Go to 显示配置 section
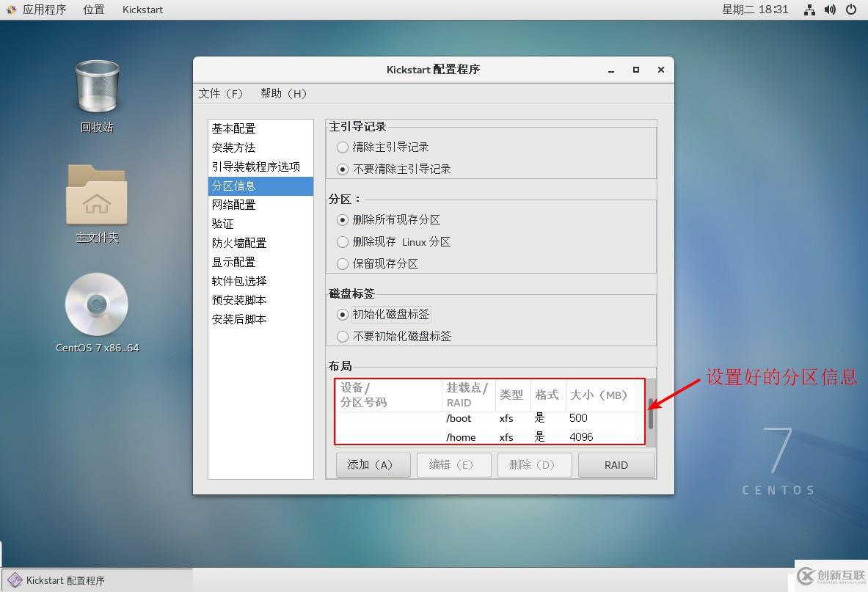The image size is (868, 592). [260, 262]
